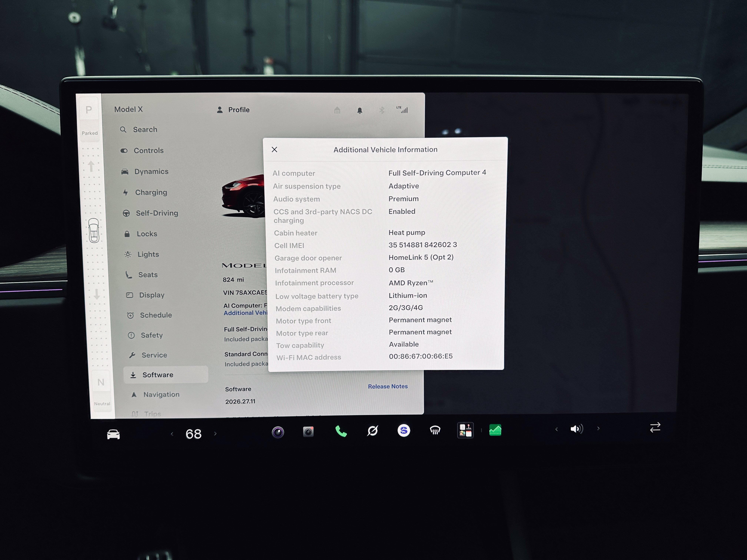The width and height of the screenshot is (747, 560).
Task: Lower cabin temperature with left chevron
Action: pyautogui.click(x=172, y=434)
